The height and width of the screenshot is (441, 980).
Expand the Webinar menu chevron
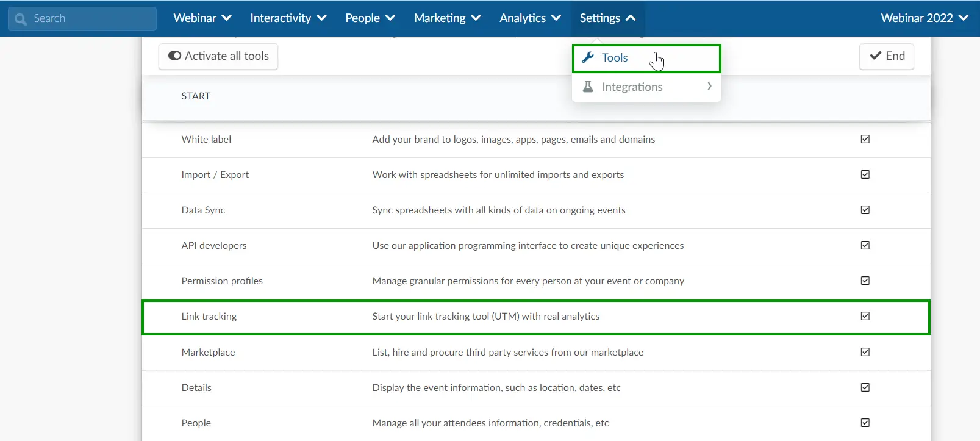(226, 18)
